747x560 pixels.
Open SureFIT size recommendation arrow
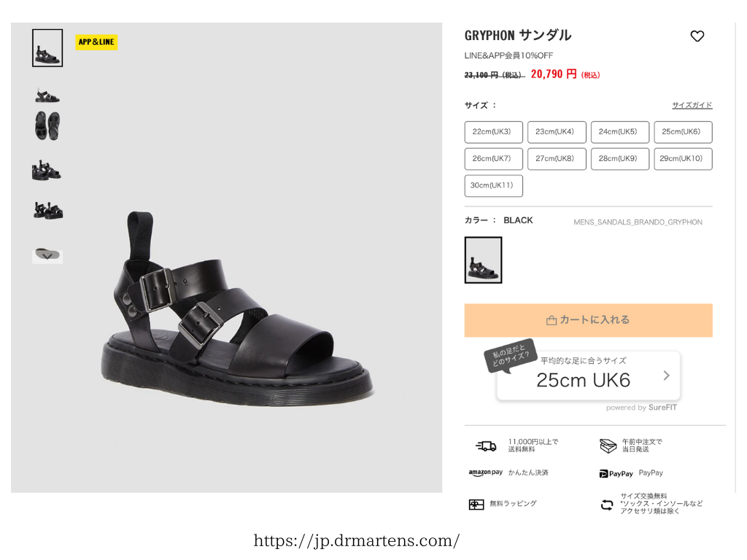(x=667, y=376)
